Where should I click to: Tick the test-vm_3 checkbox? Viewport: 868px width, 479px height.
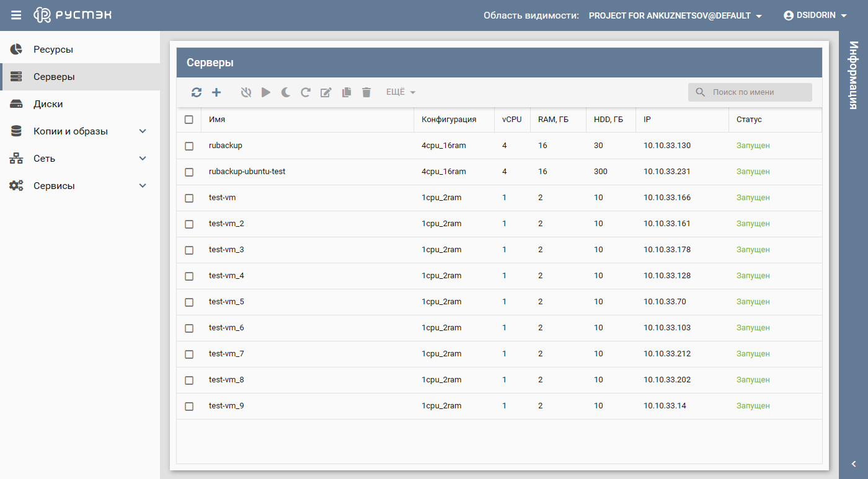click(189, 250)
